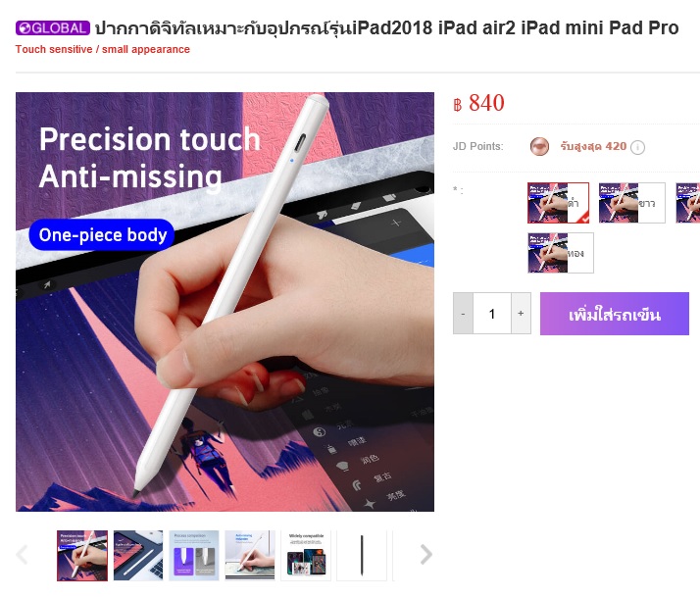Show previous gallery thumbnails with left arrow
Screen dimensions: 700x599
tap(22, 554)
